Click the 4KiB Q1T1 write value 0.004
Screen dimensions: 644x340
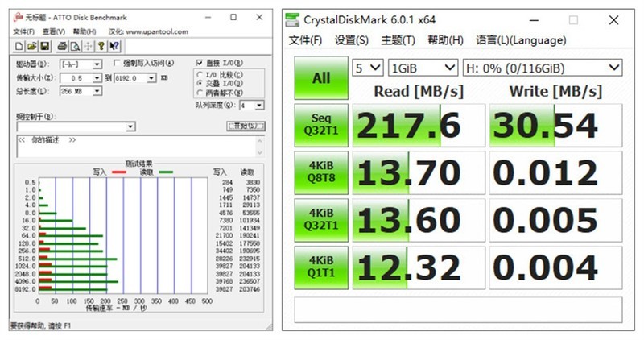(x=555, y=267)
